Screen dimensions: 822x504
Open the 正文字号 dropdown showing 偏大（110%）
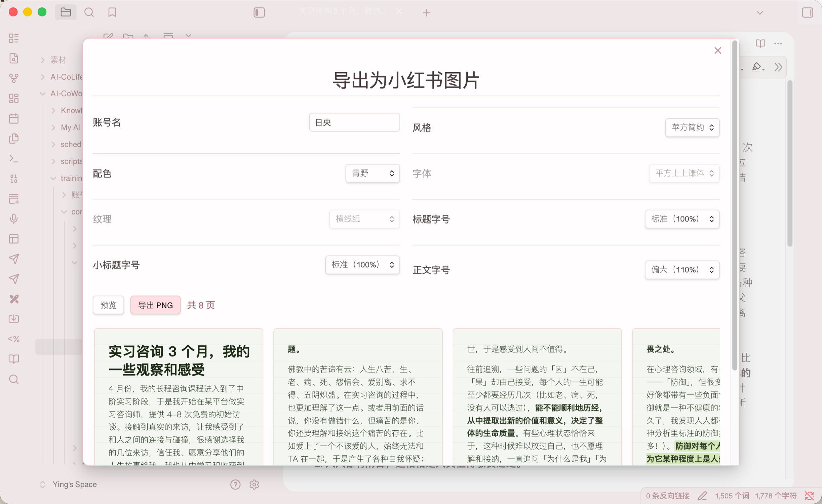point(682,270)
